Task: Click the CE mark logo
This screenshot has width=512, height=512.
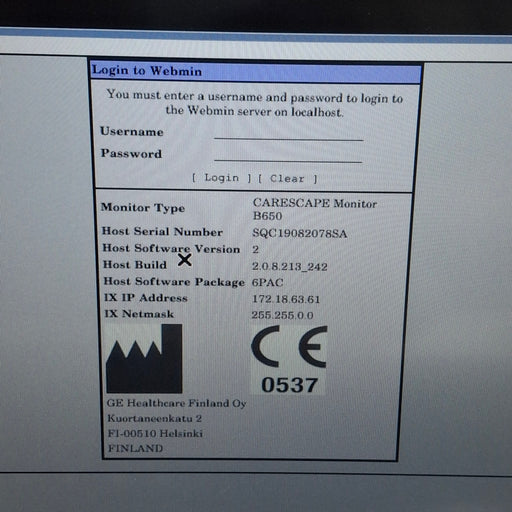Action: 289,347
